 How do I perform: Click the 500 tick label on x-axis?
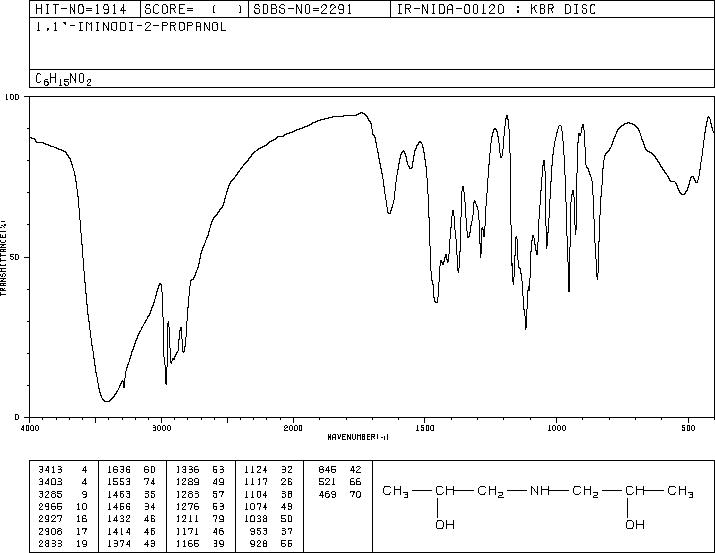coord(688,428)
